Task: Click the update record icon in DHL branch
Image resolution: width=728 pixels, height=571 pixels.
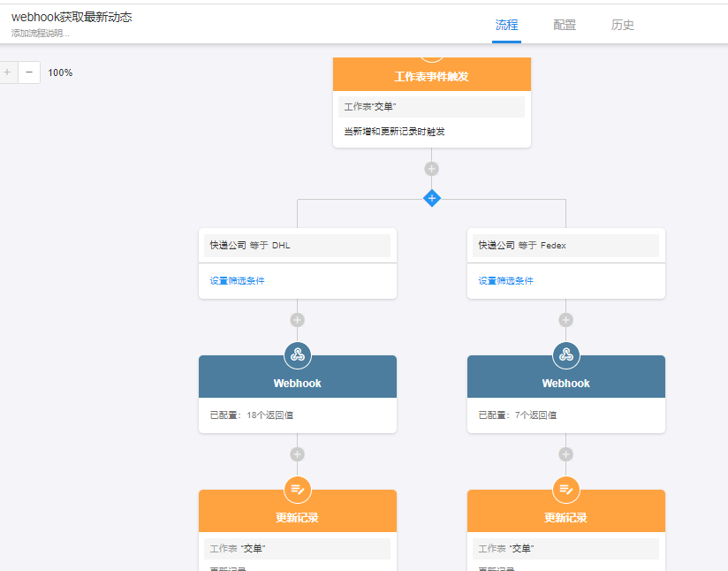Action: pyautogui.click(x=298, y=490)
